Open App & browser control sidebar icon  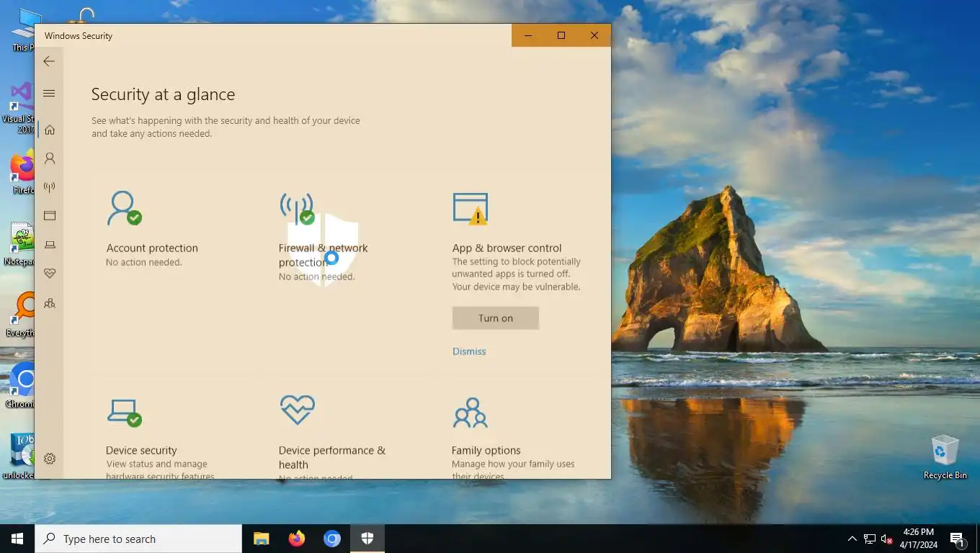(49, 215)
